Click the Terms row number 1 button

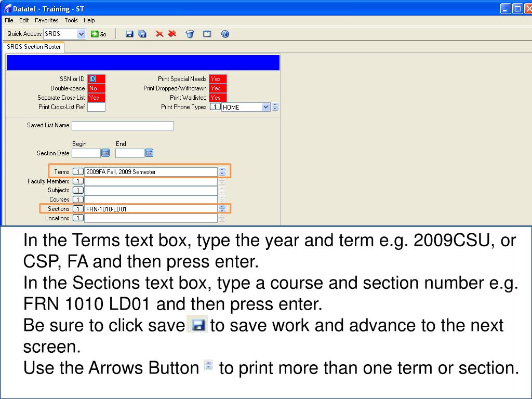pos(78,171)
